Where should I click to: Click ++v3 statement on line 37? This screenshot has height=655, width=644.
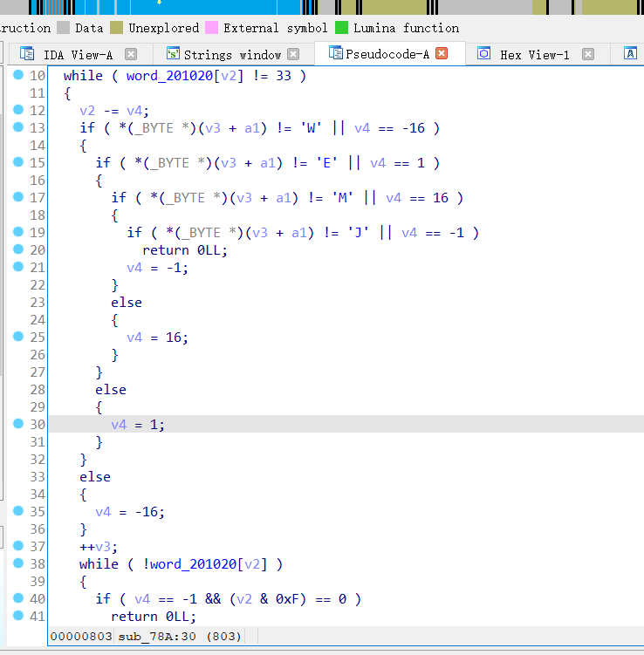point(99,547)
